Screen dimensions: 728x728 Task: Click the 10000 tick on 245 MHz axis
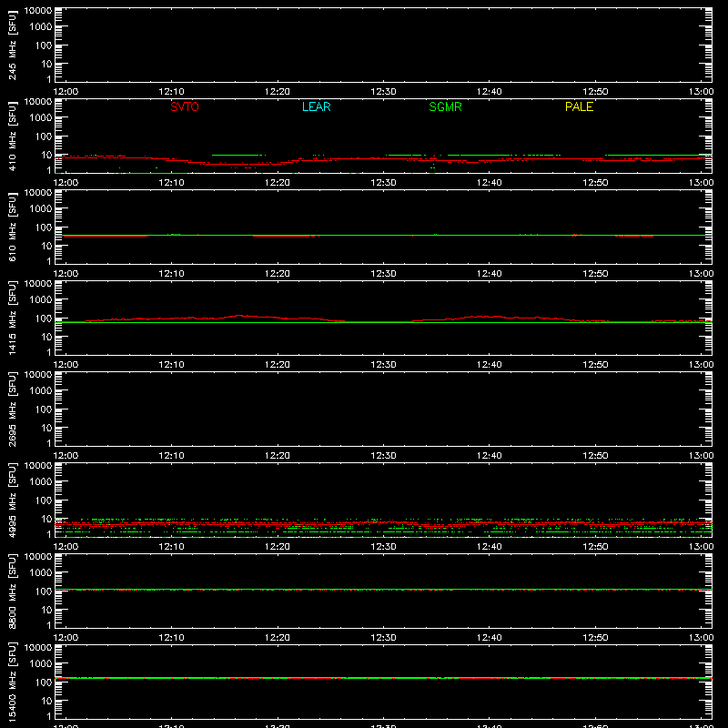point(38,11)
